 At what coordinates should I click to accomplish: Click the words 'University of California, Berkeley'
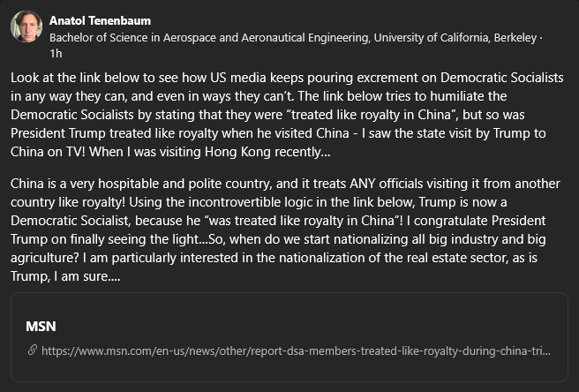point(455,38)
